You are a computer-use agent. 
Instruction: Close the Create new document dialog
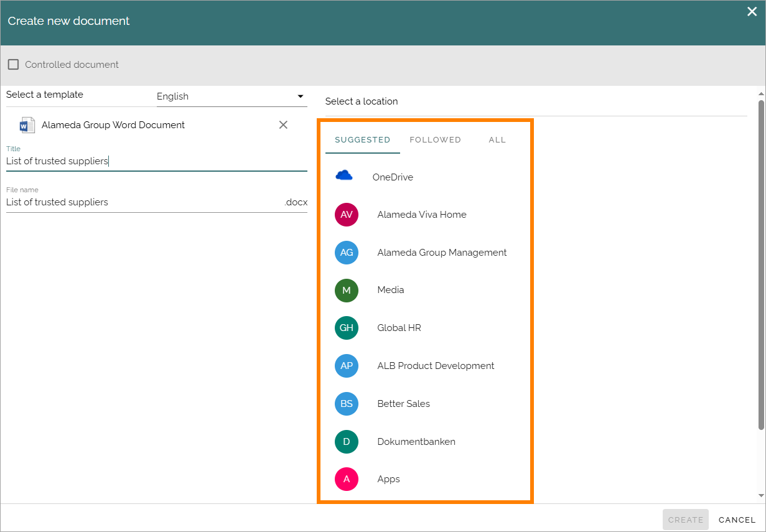point(752,11)
